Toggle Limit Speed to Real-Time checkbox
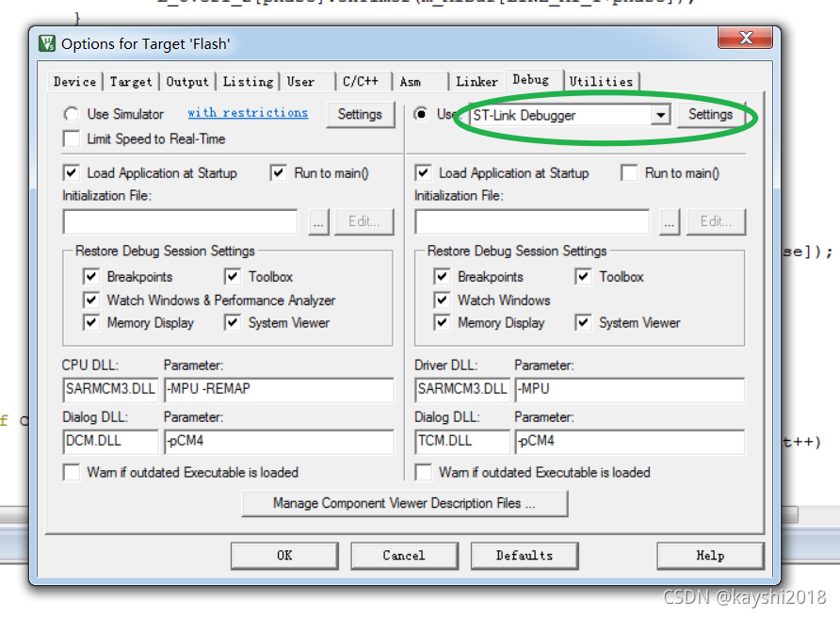 [x=72, y=138]
